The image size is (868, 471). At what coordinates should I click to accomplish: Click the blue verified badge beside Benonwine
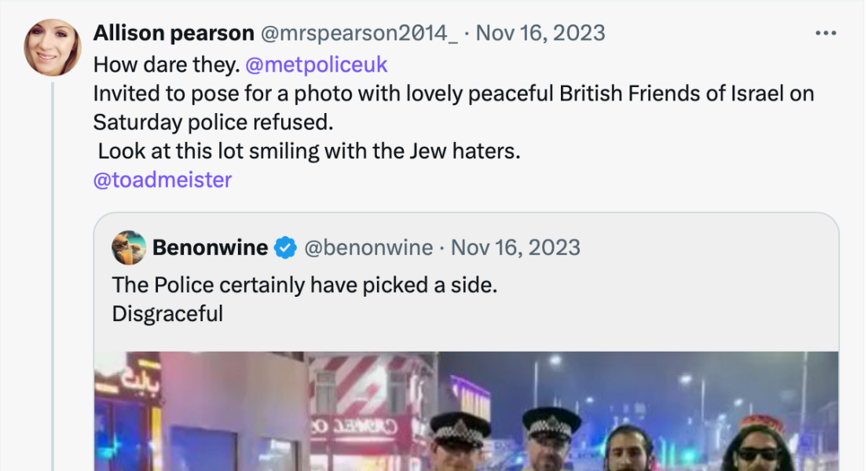285,249
